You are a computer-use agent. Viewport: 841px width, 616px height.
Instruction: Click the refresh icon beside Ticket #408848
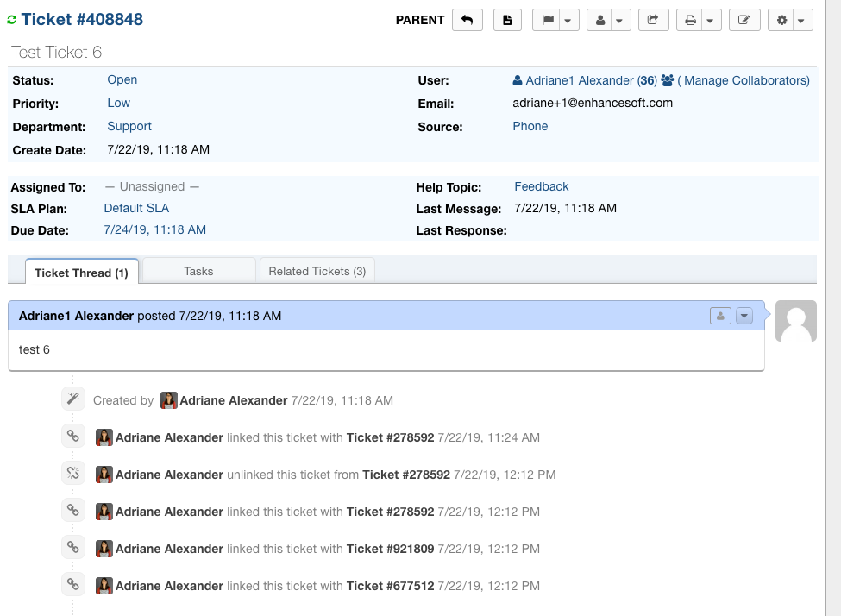12,20
